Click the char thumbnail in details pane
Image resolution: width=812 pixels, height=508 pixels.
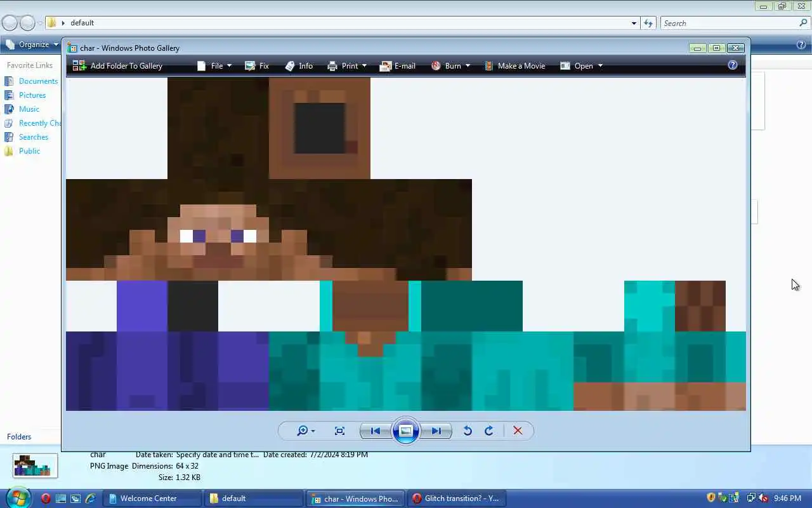(35, 465)
